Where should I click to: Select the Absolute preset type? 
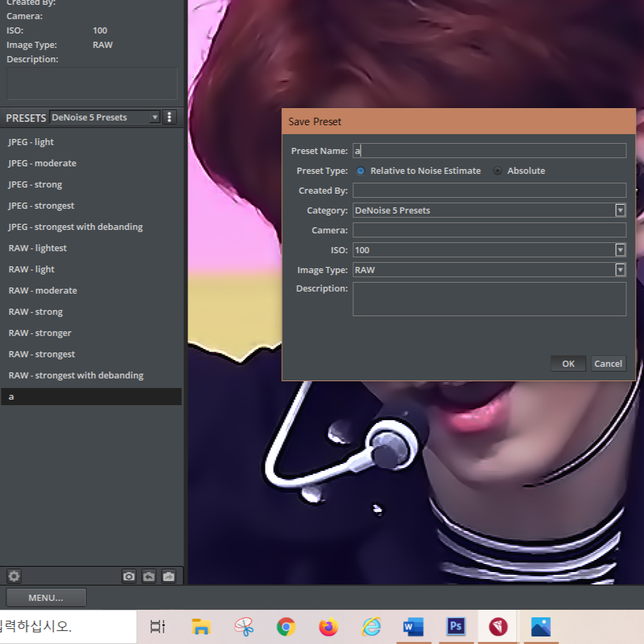(498, 171)
